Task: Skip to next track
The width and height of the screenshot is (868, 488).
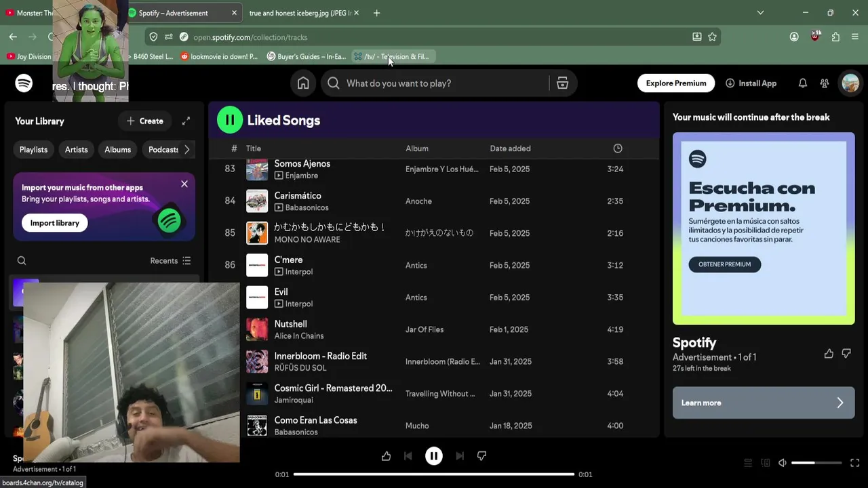Action: pos(460,456)
